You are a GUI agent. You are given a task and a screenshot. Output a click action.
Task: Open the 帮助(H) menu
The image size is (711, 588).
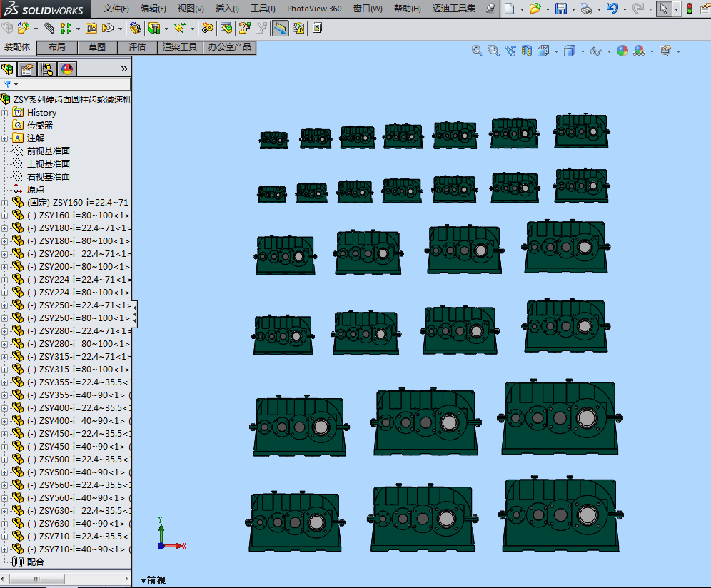click(x=407, y=9)
